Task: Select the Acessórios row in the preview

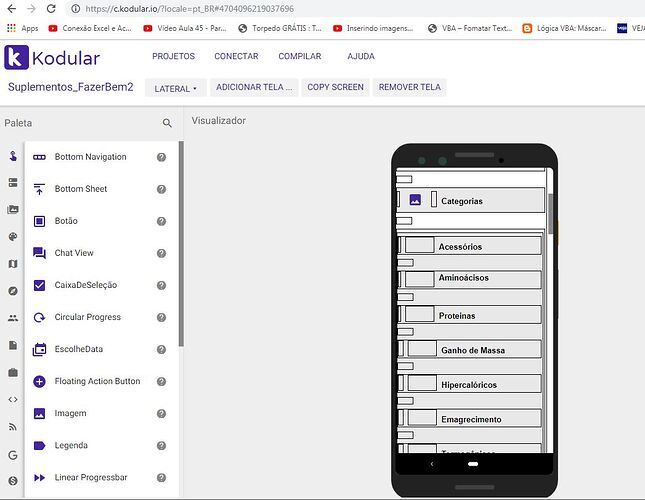Action: 469,245
